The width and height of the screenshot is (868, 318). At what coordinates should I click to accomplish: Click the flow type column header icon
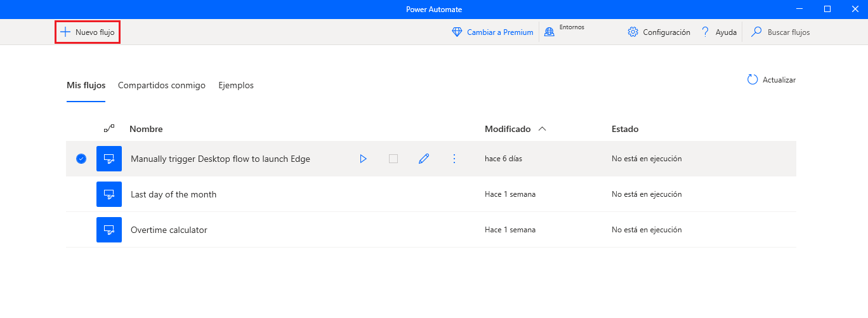pos(109,129)
